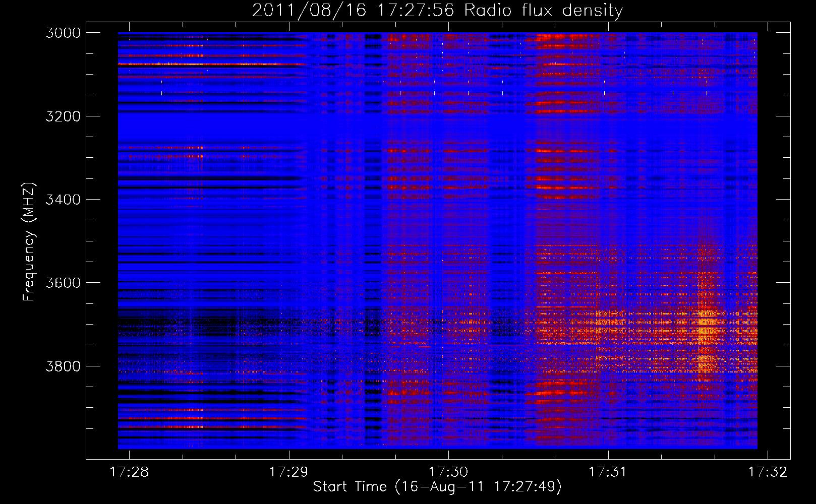Click the 'Frequency (MHZ)' axis title
This screenshot has height=504, width=816.
[x=29, y=242]
